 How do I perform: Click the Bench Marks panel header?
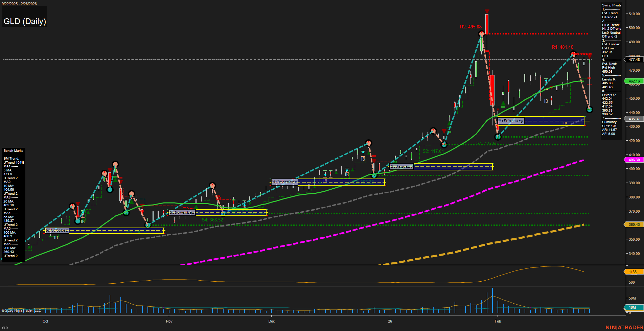click(x=13, y=150)
